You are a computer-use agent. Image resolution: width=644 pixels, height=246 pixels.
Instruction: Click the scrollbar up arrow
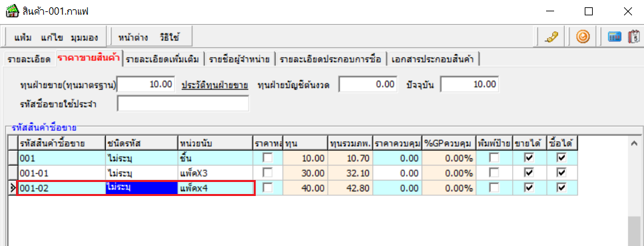[x=633, y=143]
